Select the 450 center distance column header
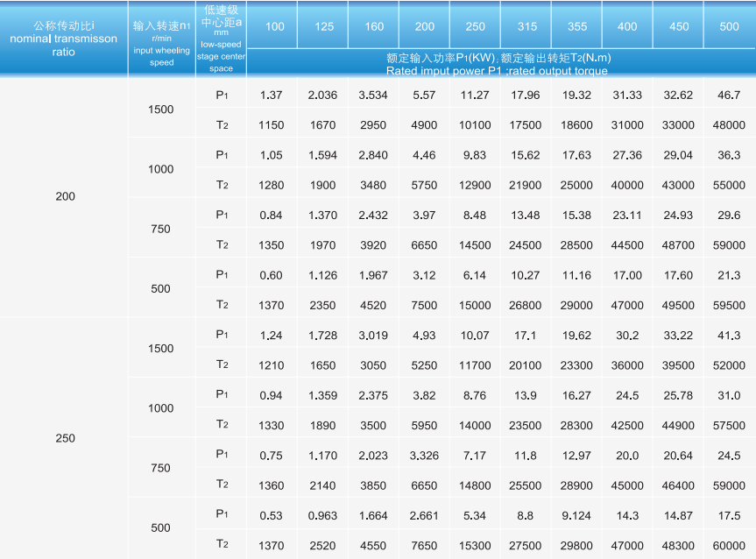 pyautogui.click(x=679, y=26)
